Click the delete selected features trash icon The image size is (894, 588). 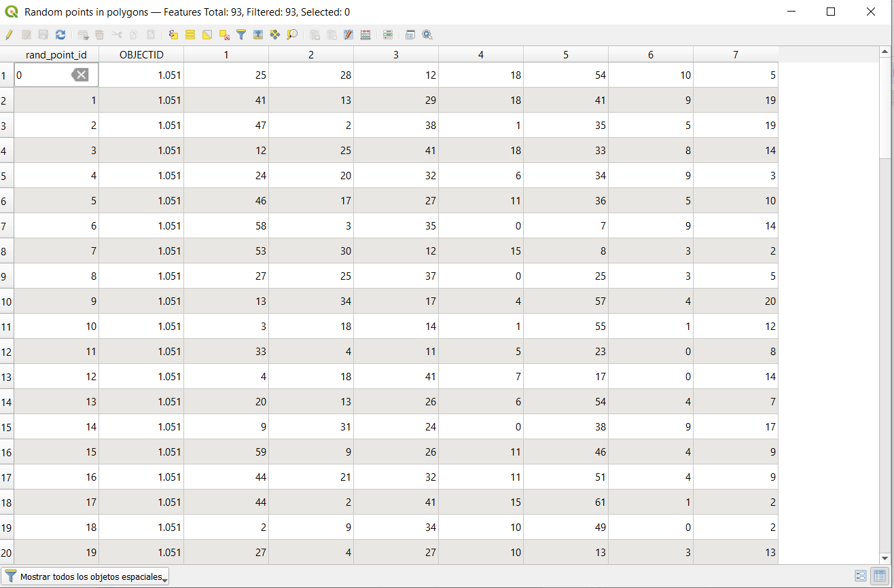[99, 35]
